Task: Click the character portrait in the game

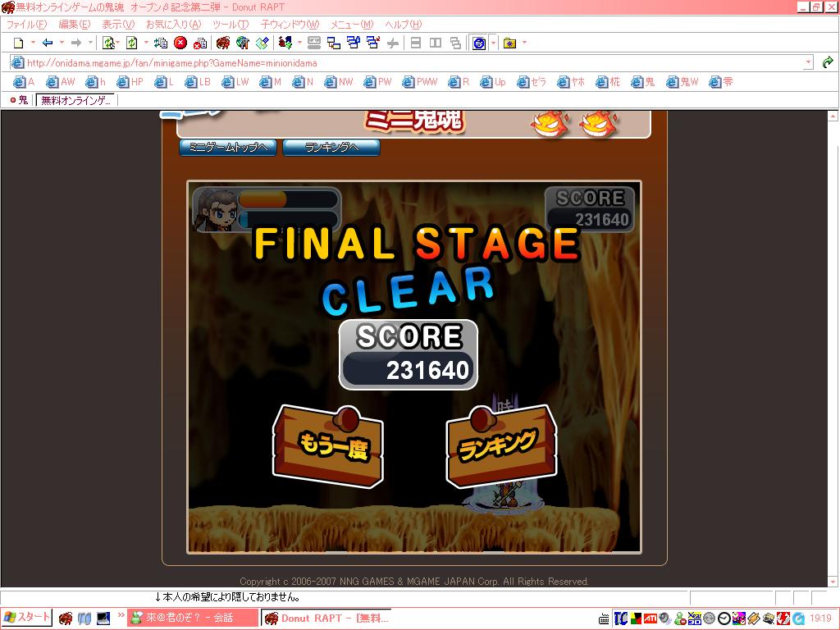Action: tap(216, 210)
